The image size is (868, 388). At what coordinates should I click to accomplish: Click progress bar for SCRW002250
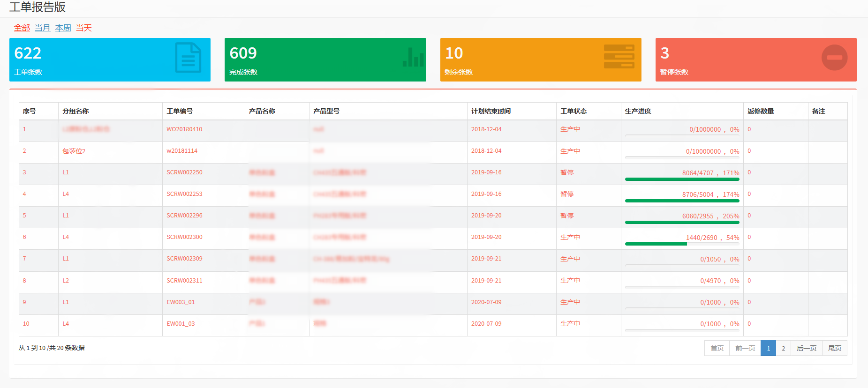[x=682, y=179]
